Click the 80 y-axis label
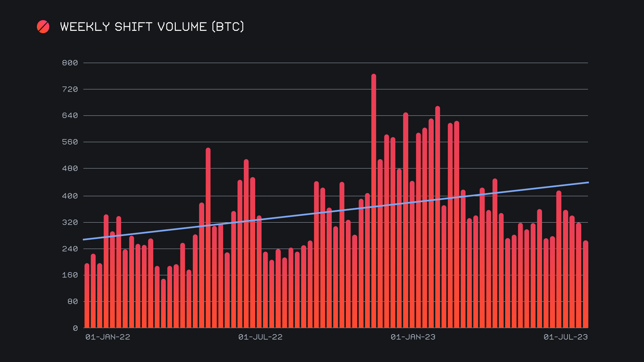The height and width of the screenshot is (362, 644). (x=72, y=302)
